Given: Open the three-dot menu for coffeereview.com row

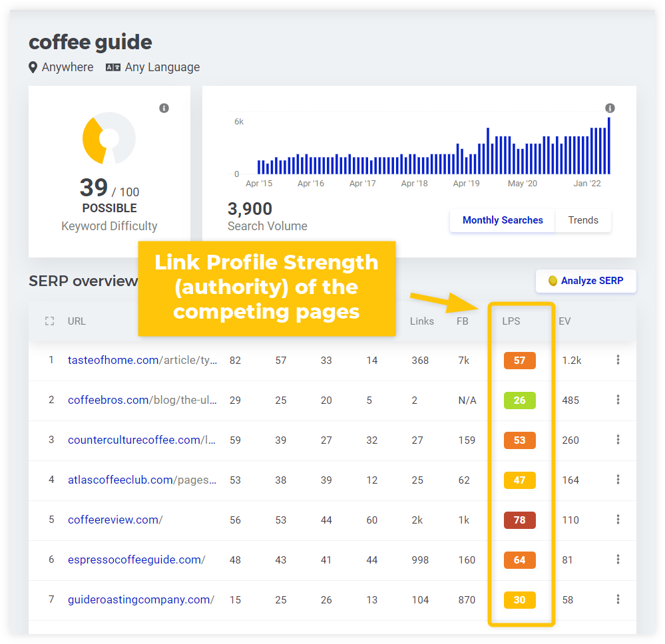Looking at the screenshot, I should [618, 520].
